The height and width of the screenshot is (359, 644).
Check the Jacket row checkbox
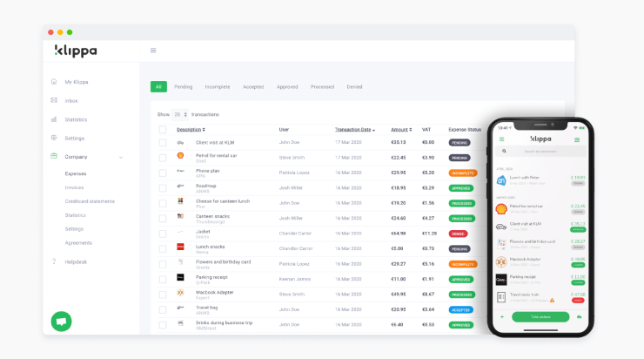click(163, 234)
